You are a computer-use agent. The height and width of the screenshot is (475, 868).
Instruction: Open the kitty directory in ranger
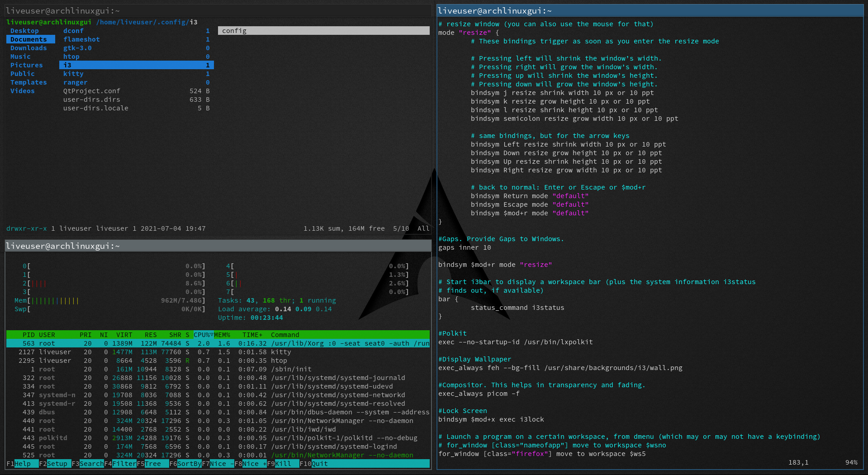coord(136,74)
